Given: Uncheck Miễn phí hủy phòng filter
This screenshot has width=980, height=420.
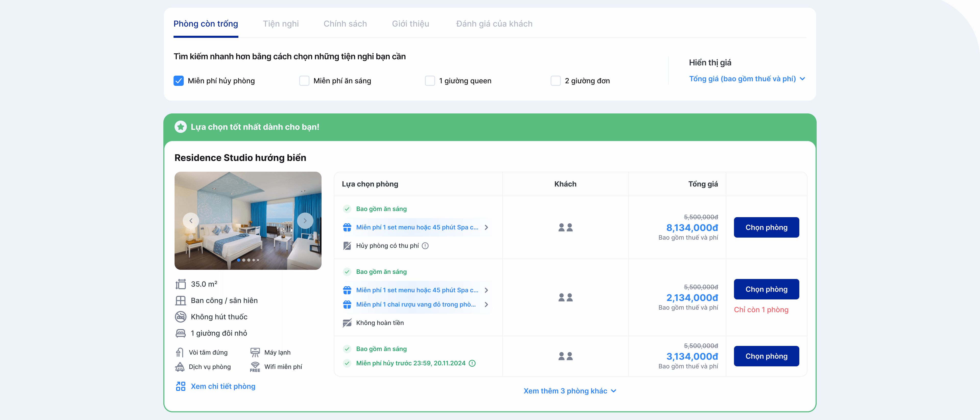Looking at the screenshot, I should click(x=178, y=81).
